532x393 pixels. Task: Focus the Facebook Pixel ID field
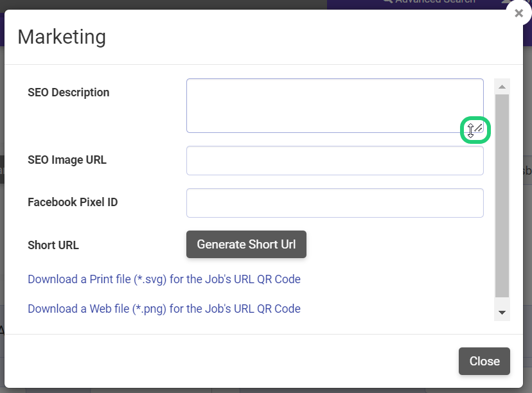coord(335,203)
